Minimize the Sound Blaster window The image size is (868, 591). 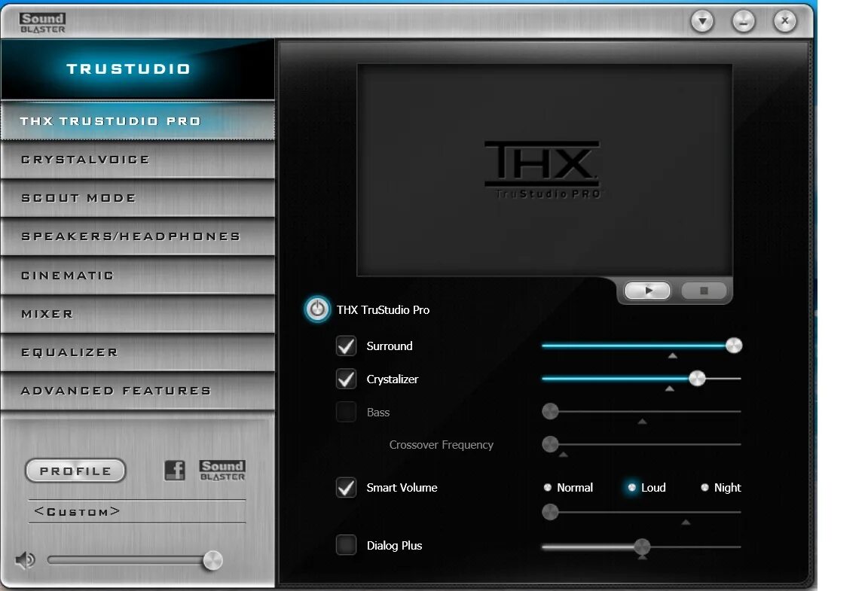tap(744, 22)
